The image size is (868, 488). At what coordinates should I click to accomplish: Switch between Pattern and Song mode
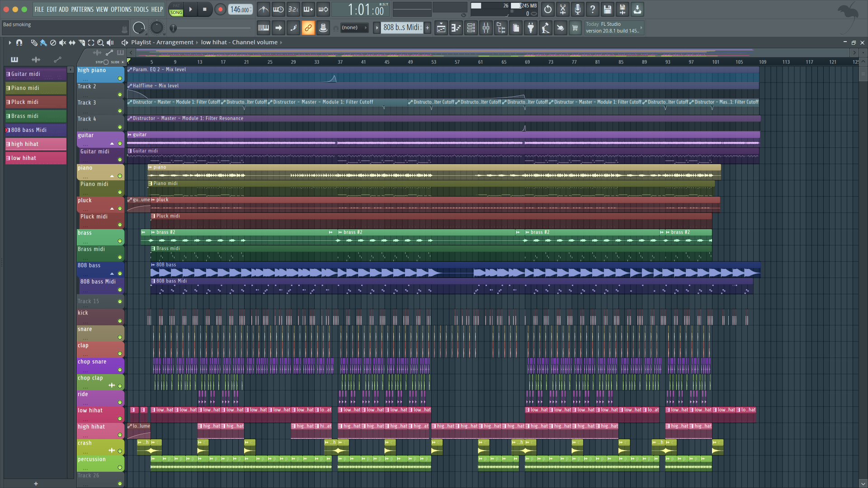coord(176,9)
